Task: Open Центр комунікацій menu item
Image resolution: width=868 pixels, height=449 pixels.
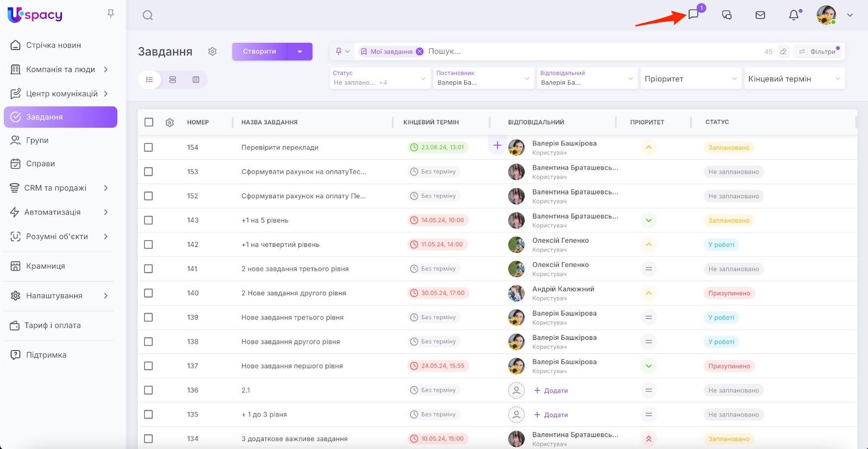Action: (x=60, y=93)
